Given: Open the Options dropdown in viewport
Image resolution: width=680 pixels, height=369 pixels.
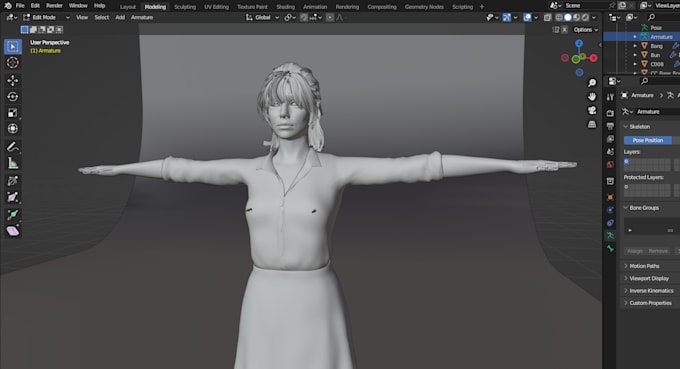Looking at the screenshot, I should pyautogui.click(x=585, y=29).
